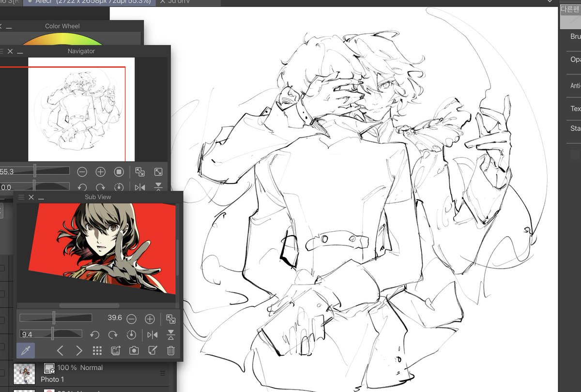581x392 pixels.
Task: Click the reset zoom button in Navigator
Action: click(x=119, y=171)
